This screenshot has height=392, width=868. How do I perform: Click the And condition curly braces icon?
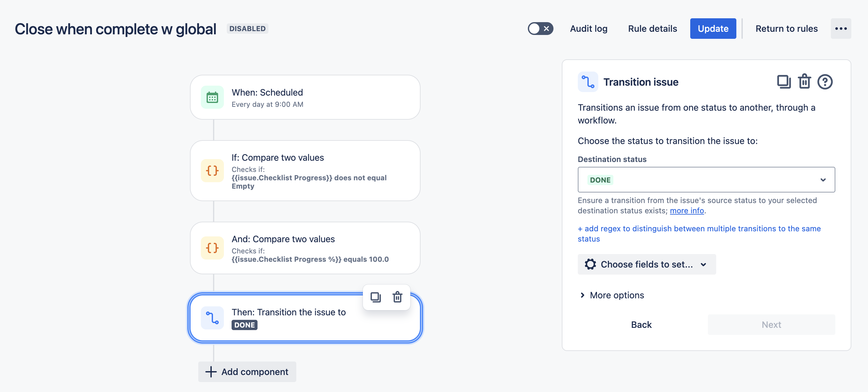click(212, 248)
